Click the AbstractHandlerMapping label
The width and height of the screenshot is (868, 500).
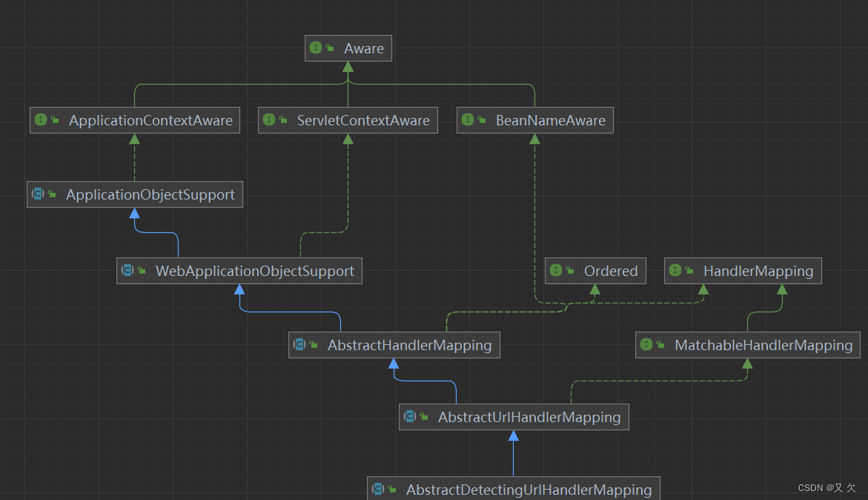pos(410,345)
